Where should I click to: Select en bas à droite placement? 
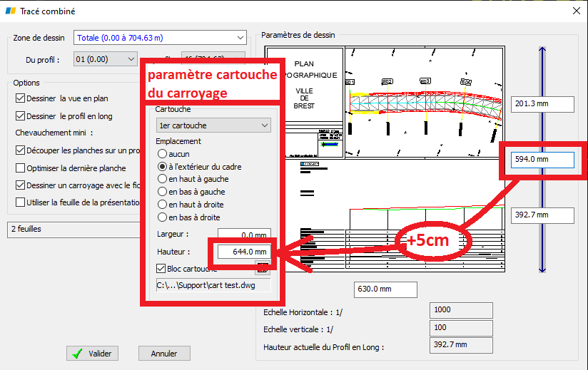point(162,217)
